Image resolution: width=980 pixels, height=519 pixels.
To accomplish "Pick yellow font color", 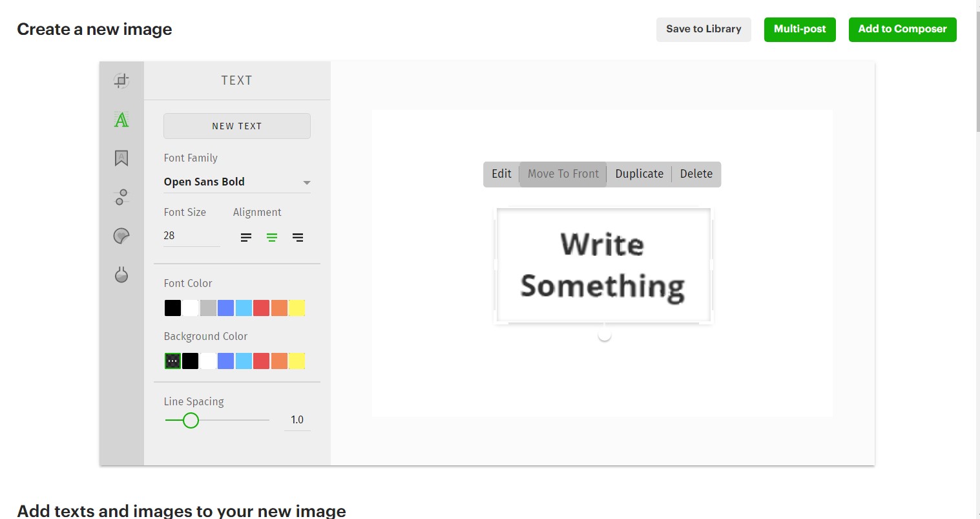I will tap(297, 308).
